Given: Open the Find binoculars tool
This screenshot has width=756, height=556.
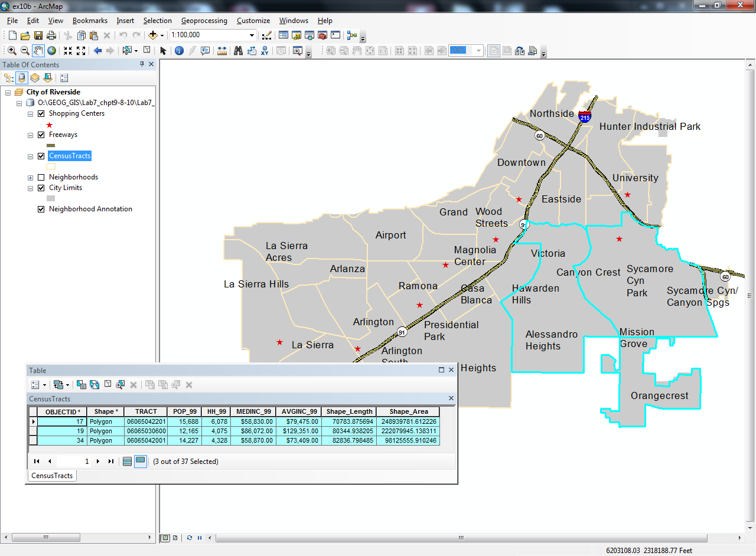Looking at the screenshot, I should (238, 51).
